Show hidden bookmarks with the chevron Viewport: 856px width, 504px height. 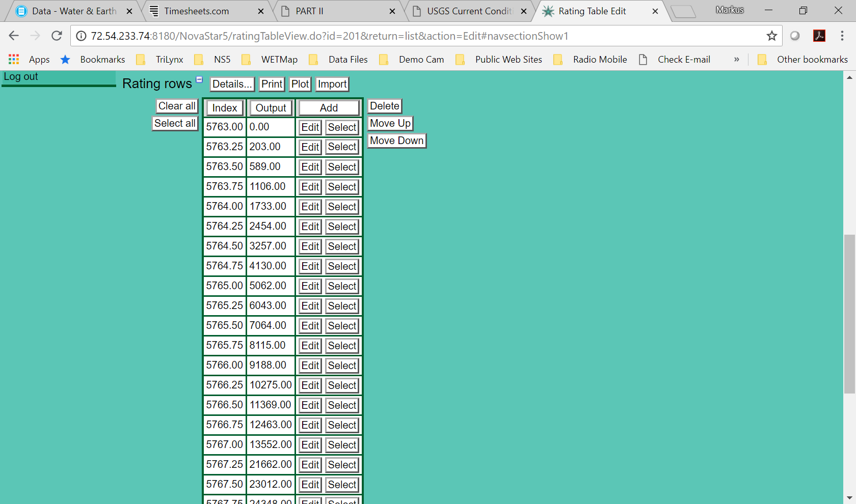pos(736,60)
